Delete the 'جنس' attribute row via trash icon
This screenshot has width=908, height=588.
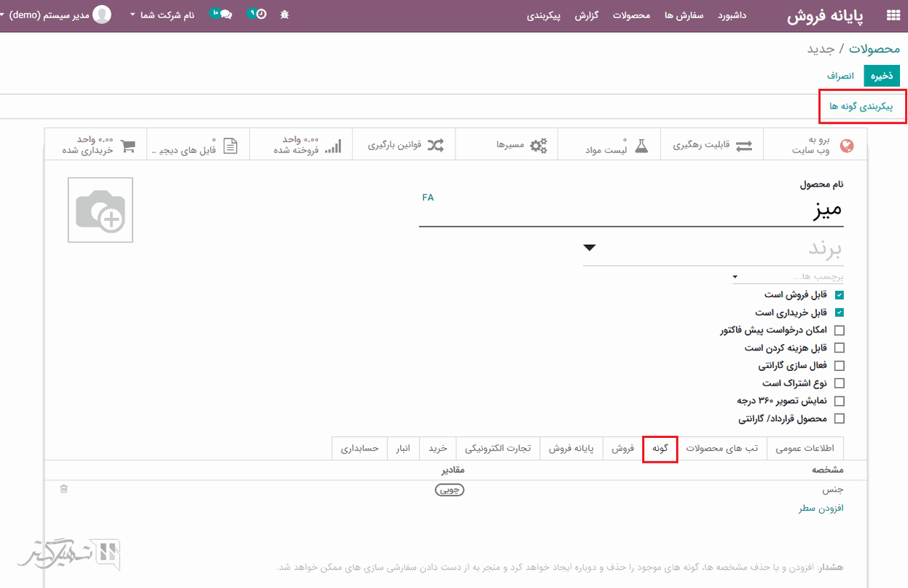pos(64,489)
